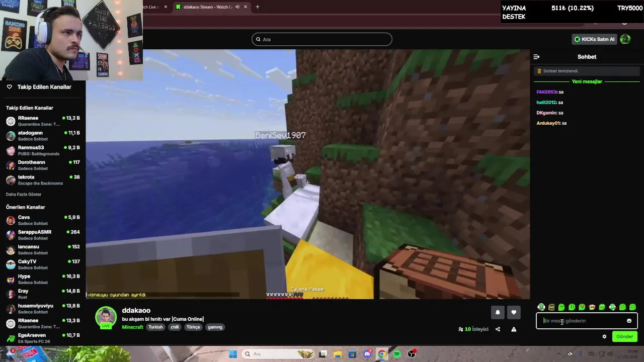Open Discord from taskbar
The height and width of the screenshot is (362, 644).
[367, 354]
